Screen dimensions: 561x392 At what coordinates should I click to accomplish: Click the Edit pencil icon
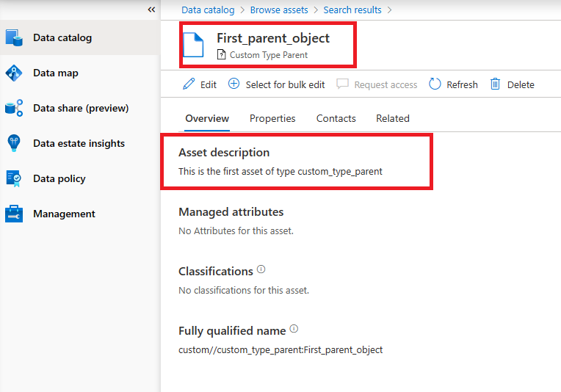[x=189, y=84]
